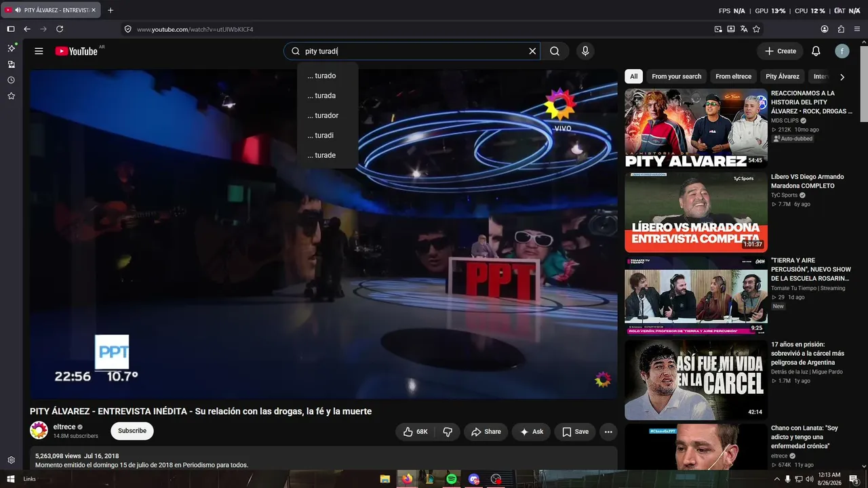Open more actions ellipsis under video
868x488 pixels.
coord(608,432)
